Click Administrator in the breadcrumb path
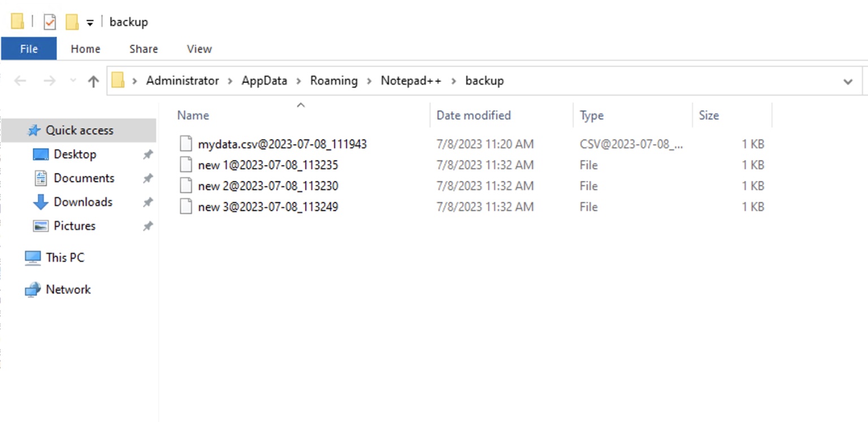This screenshot has height=422, width=868. click(x=182, y=81)
